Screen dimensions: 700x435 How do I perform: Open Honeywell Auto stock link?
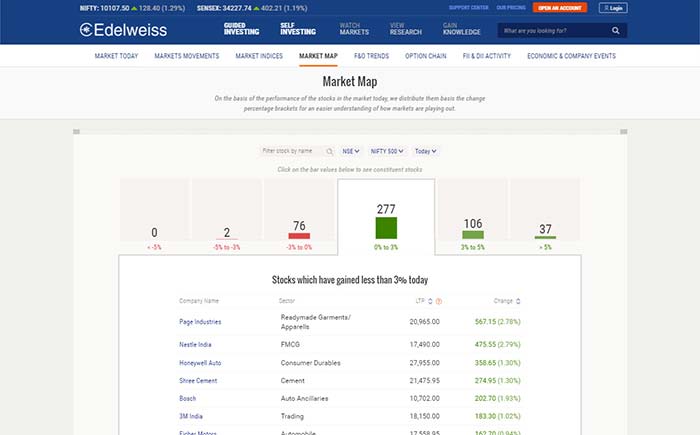200,363
